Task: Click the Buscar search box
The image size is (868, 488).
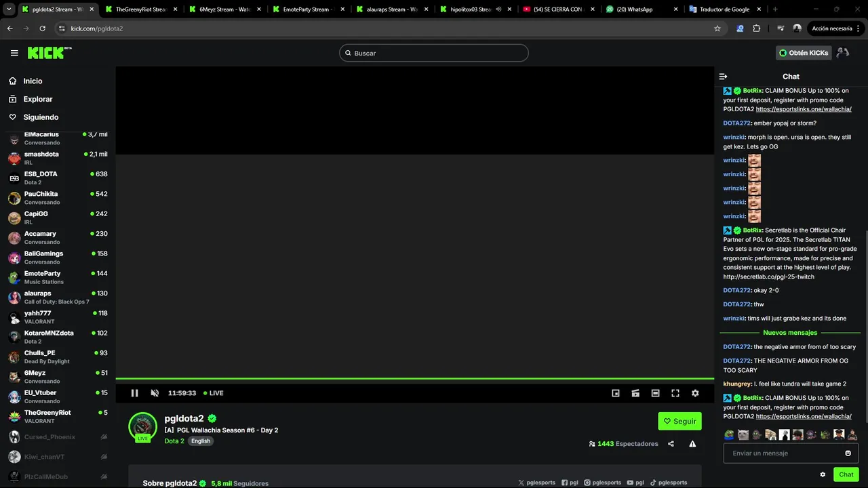Action: coord(434,53)
